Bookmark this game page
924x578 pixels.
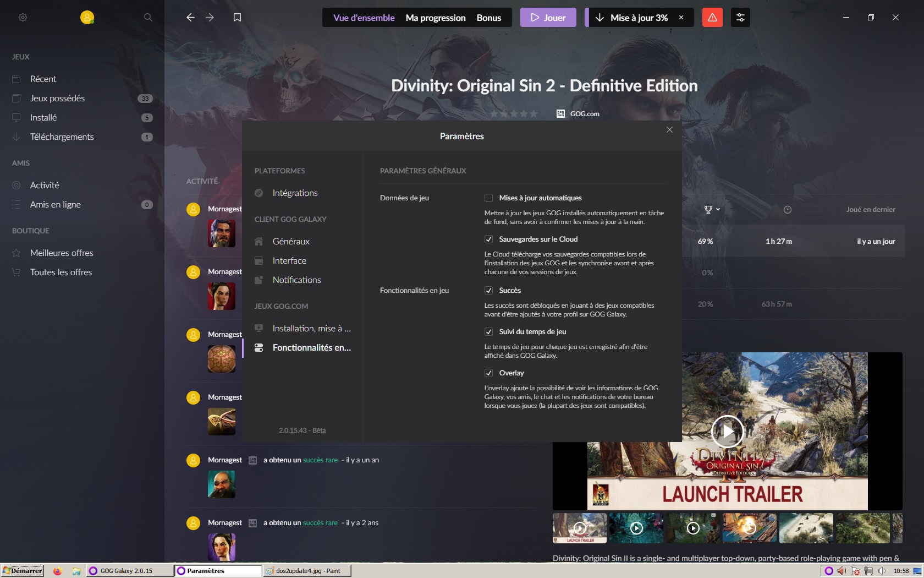(237, 18)
